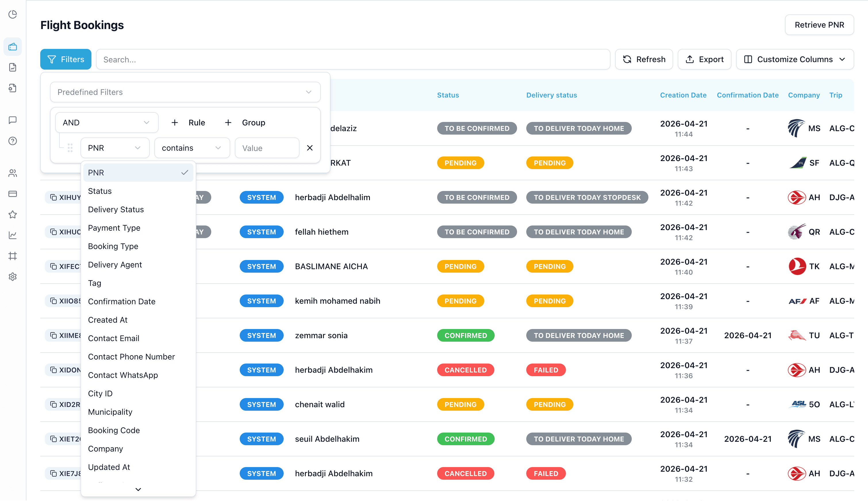Open the AND combinator dropdown
The height and width of the screenshot is (501, 868).
(107, 123)
